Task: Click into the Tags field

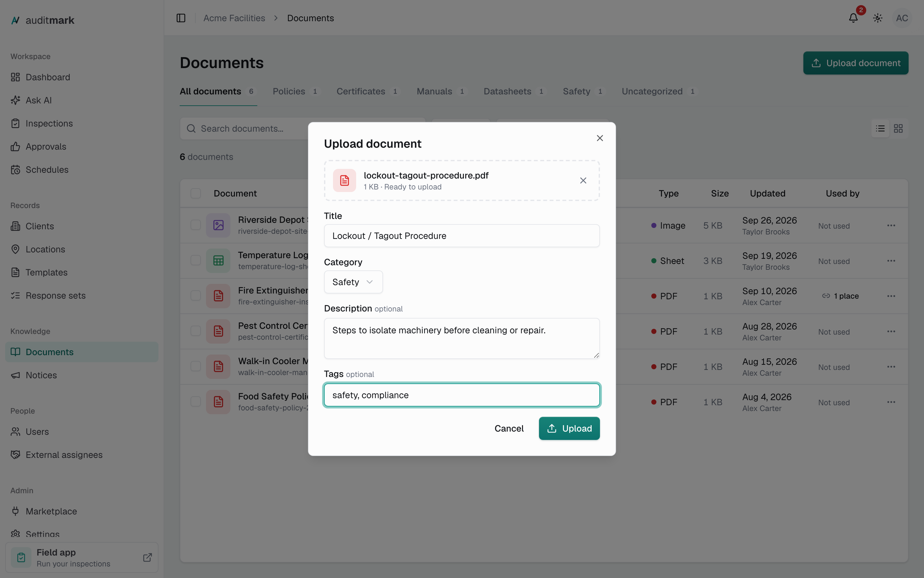Action: 462,395
